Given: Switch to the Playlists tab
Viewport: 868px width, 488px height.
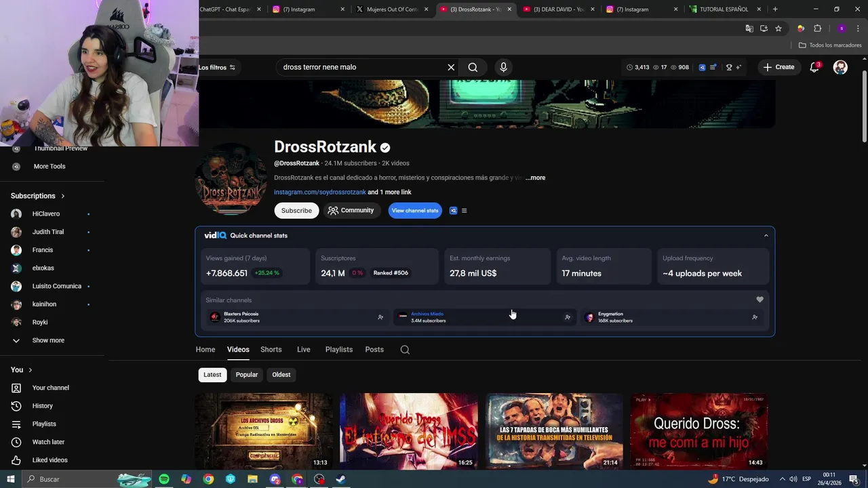Looking at the screenshot, I should (x=339, y=350).
